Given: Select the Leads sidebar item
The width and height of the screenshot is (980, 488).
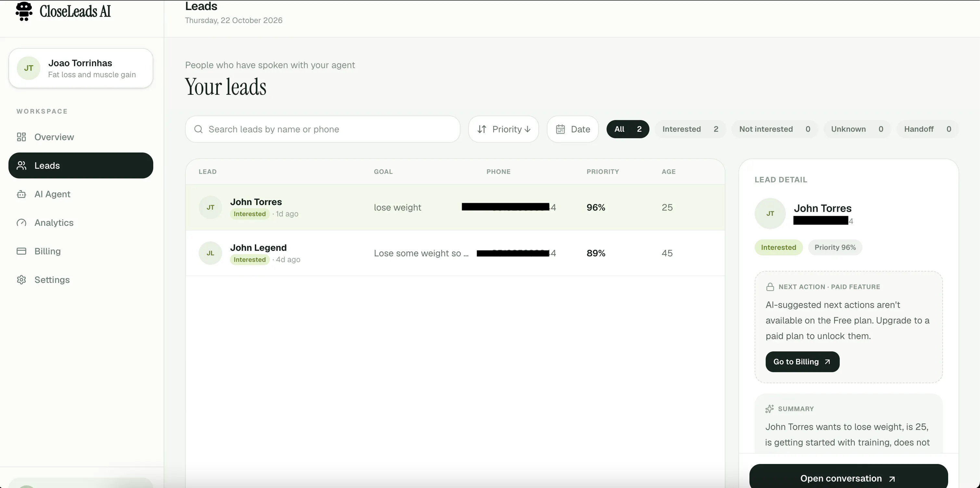Looking at the screenshot, I should pos(81,165).
